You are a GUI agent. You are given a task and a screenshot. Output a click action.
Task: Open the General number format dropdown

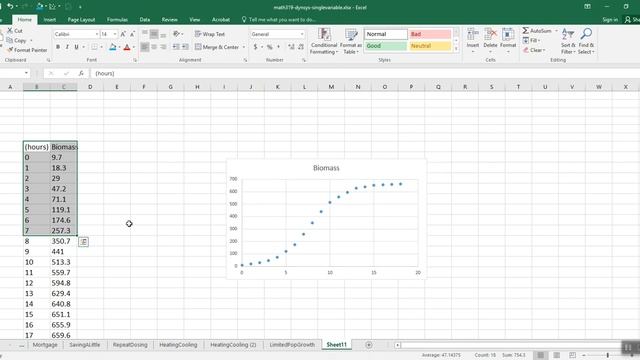302,34
